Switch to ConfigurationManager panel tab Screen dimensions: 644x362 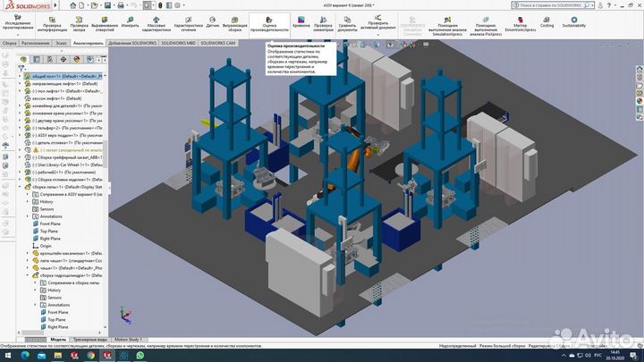[50, 60]
